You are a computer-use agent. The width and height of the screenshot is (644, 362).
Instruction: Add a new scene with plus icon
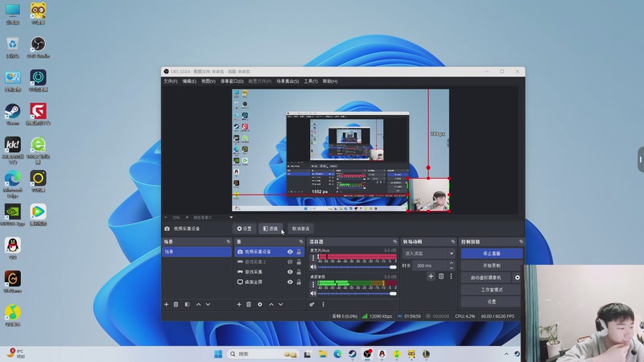click(167, 304)
